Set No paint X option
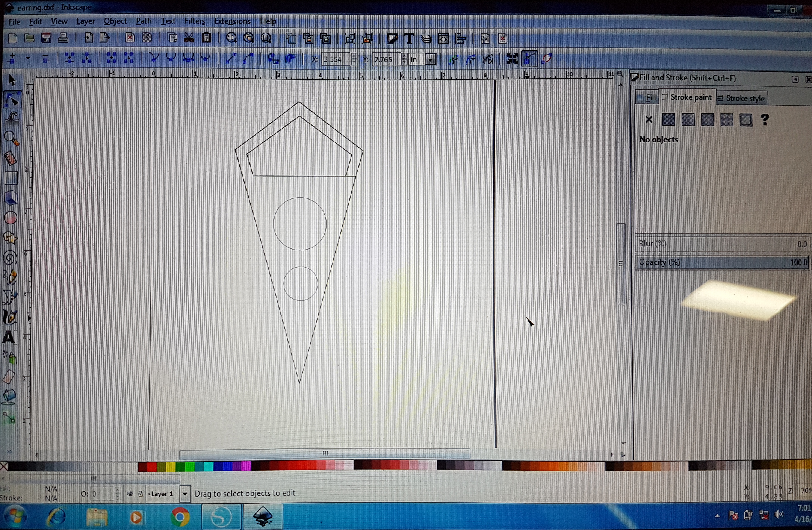 click(x=649, y=120)
